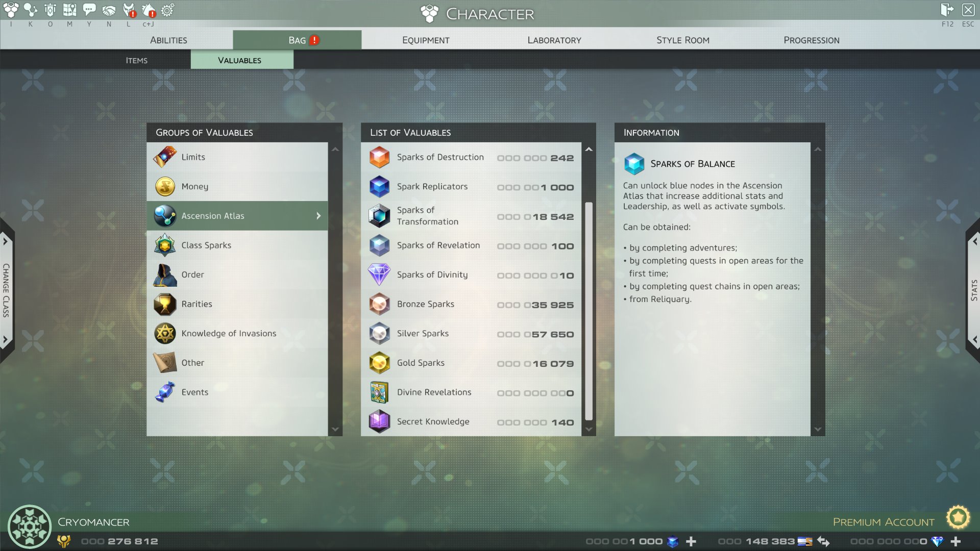Open currency exchange arrows icon
Image resolution: width=980 pixels, height=551 pixels.
tap(823, 541)
